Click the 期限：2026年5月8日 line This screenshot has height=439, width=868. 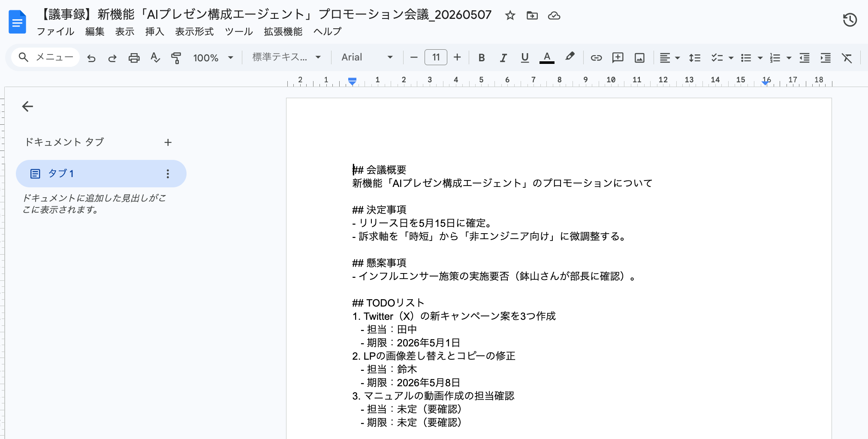coord(410,382)
